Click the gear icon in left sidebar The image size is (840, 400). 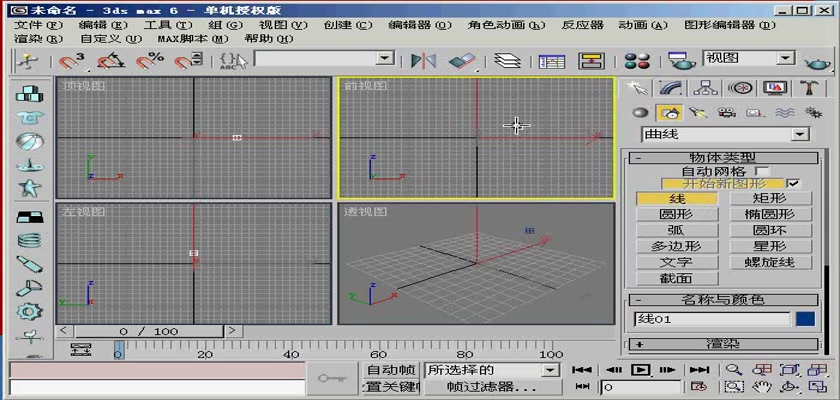pyautogui.click(x=29, y=311)
